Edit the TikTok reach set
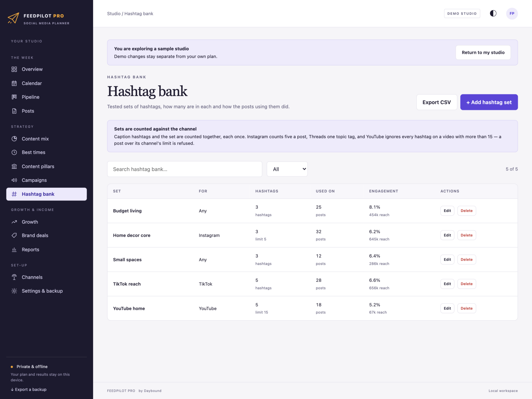 pyautogui.click(x=447, y=284)
